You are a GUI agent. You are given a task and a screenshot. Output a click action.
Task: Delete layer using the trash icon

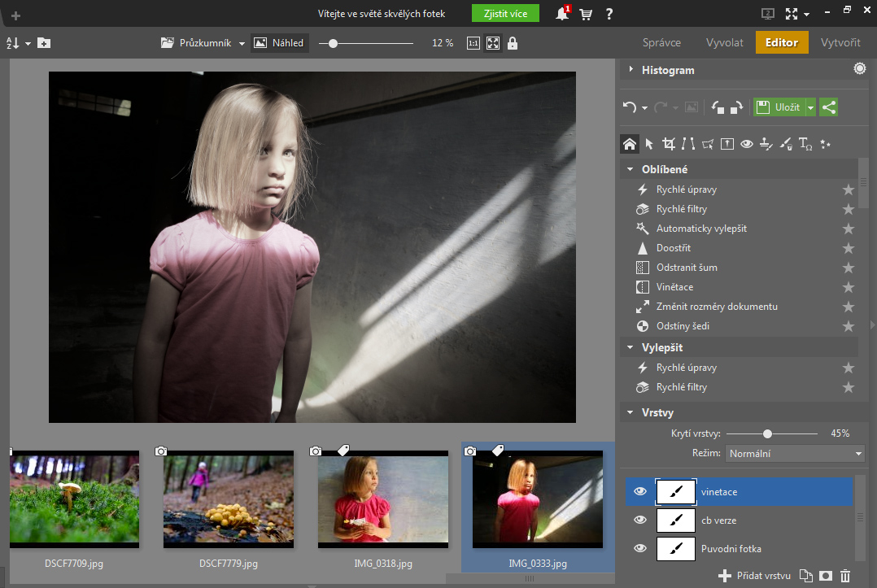845,576
